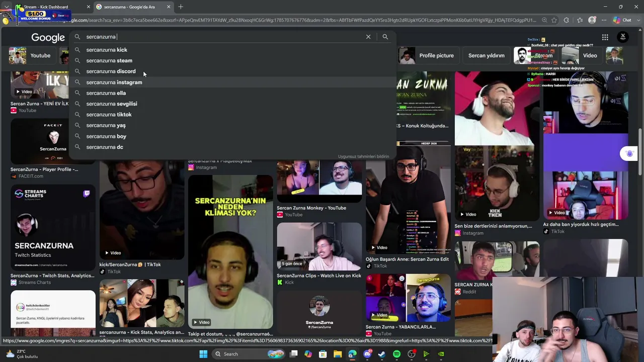644x362 pixels.
Task: Open the 'SercanZurna Clips - Watch Live on Kick' thumbnail
Action: pos(319,247)
